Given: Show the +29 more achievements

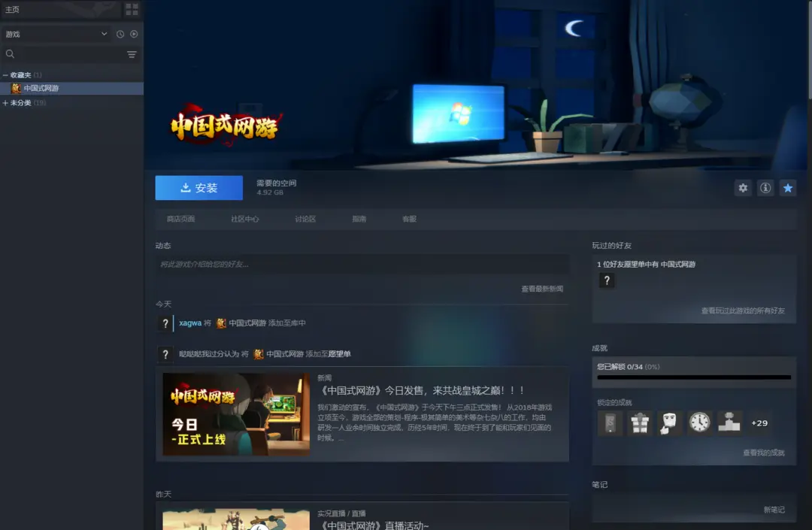Looking at the screenshot, I should 759,422.
